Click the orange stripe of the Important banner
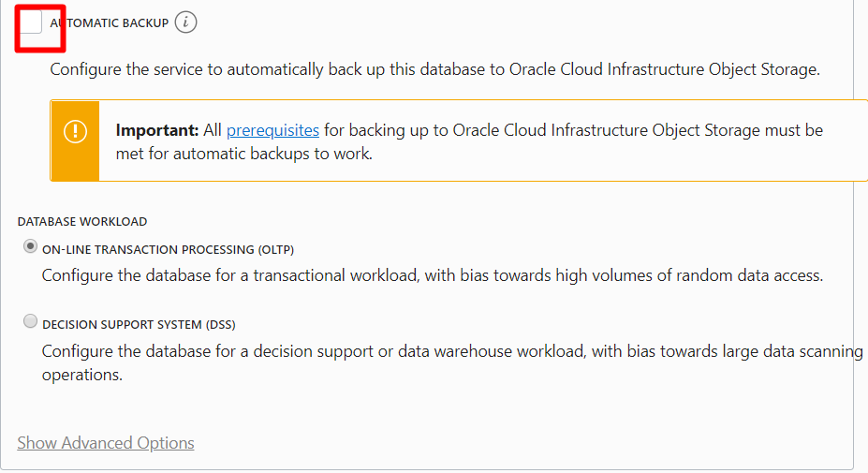 coord(75,140)
